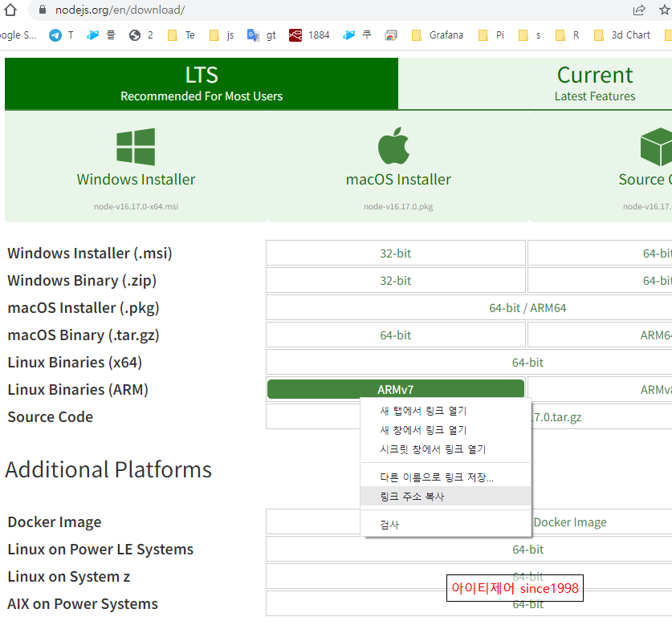Open the unlabeled window-stack bookmark icon
This screenshot has width=672, height=629.
tap(391, 35)
